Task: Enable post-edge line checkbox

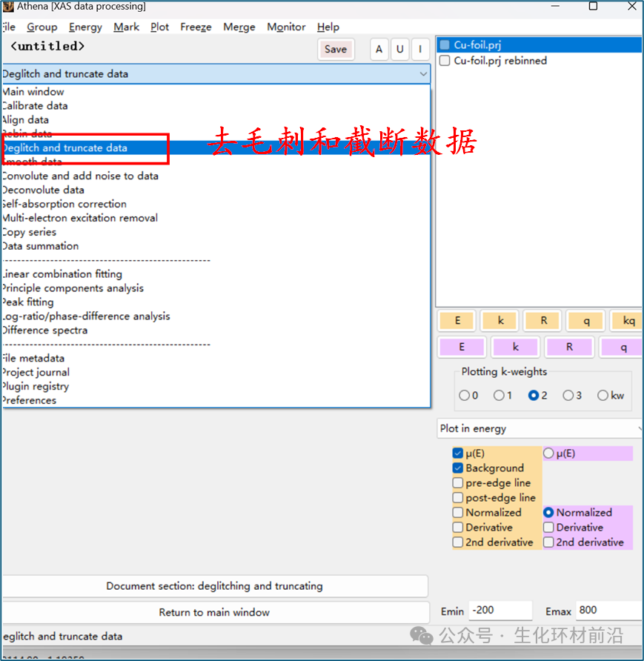Action: tap(458, 497)
